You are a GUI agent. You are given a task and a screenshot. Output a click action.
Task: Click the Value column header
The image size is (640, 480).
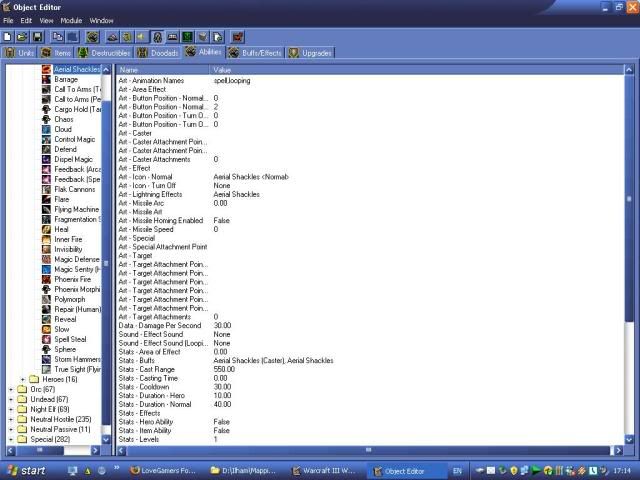[417, 70]
